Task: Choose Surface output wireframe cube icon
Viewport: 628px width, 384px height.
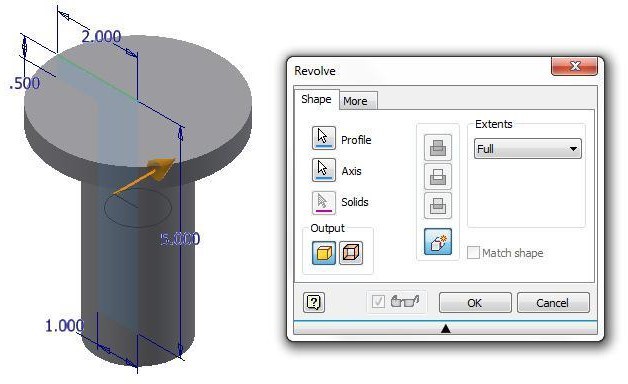Action: 351,253
